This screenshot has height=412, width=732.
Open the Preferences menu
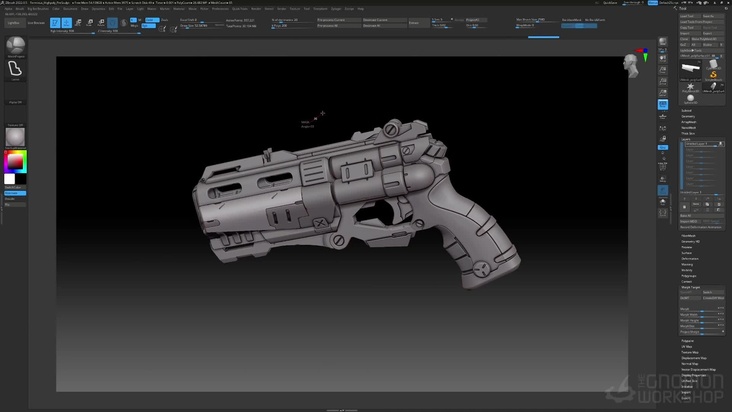220,8
